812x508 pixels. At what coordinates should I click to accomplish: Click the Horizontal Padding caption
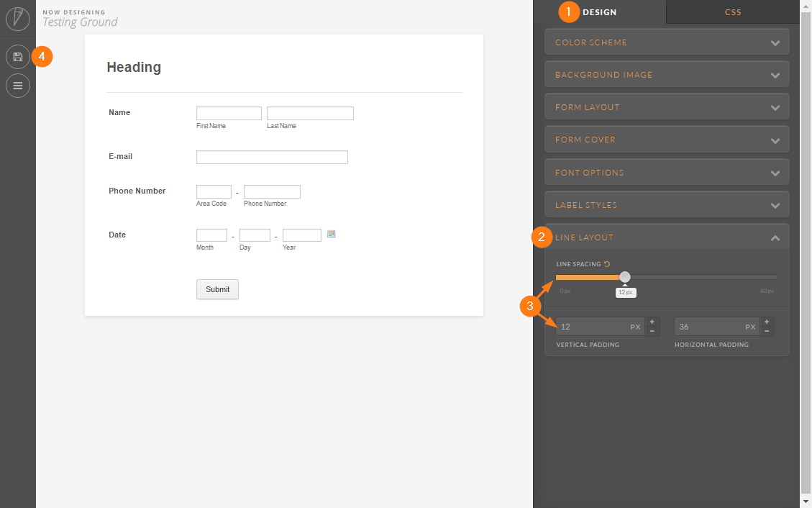pyautogui.click(x=711, y=345)
